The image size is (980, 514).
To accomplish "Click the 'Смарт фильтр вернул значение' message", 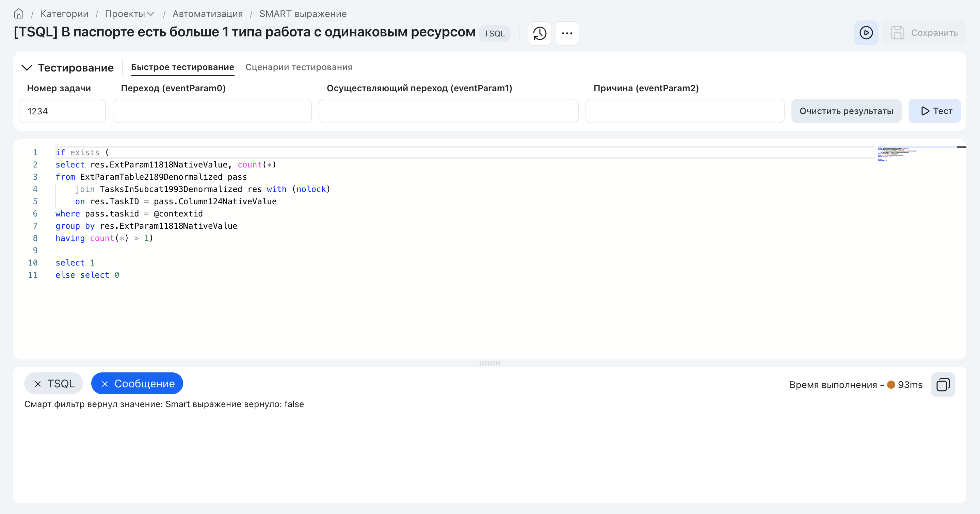I will 164,404.
